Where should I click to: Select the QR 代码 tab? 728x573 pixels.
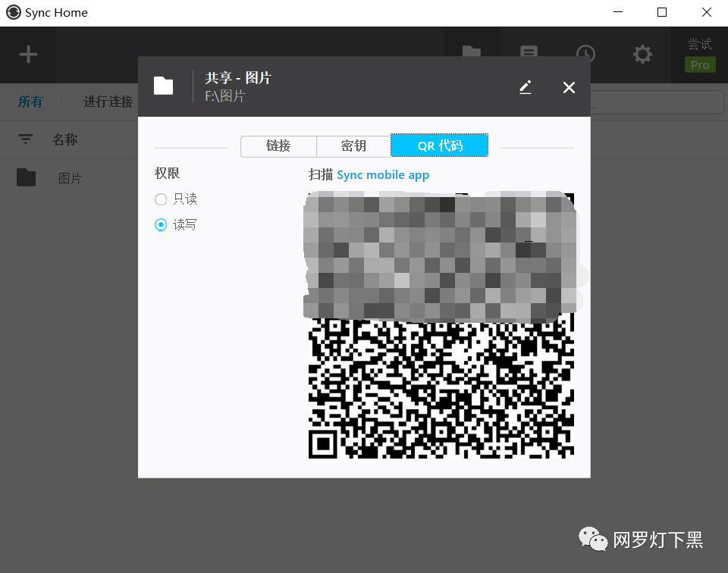pyautogui.click(x=440, y=146)
